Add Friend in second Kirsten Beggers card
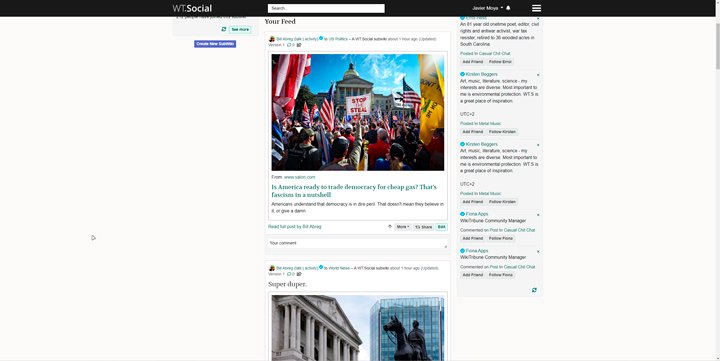This screenshot has height=361, width=720. click(x=472, y=202)
